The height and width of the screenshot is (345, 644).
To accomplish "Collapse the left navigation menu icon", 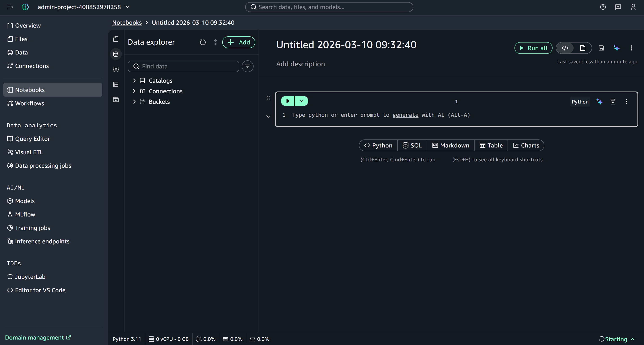I will 10,7.
